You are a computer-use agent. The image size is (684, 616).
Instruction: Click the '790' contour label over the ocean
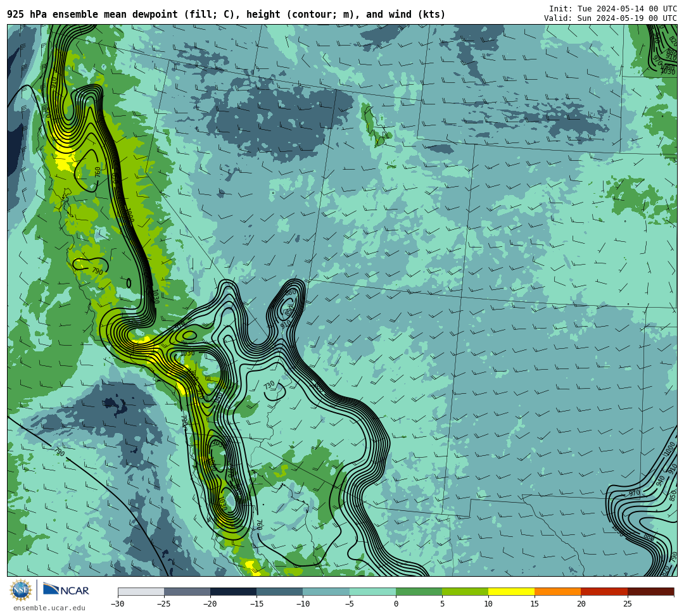(60, 452)
